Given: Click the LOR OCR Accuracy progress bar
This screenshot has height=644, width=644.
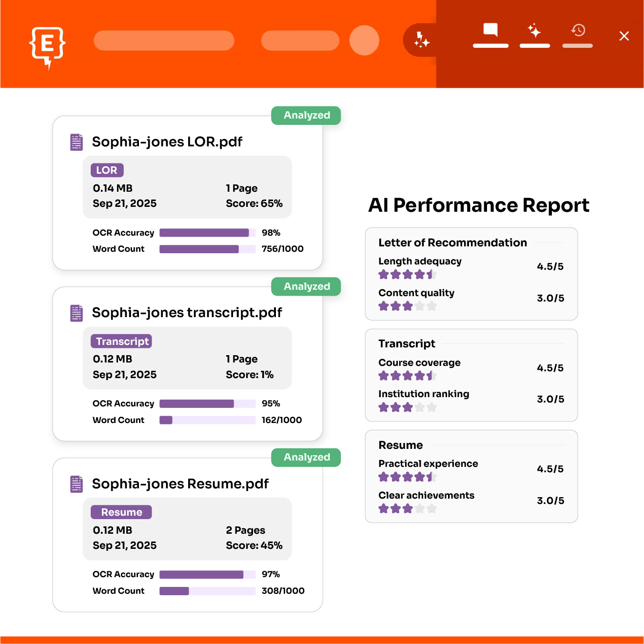Looking at the screenshot, I should [207, 233].
